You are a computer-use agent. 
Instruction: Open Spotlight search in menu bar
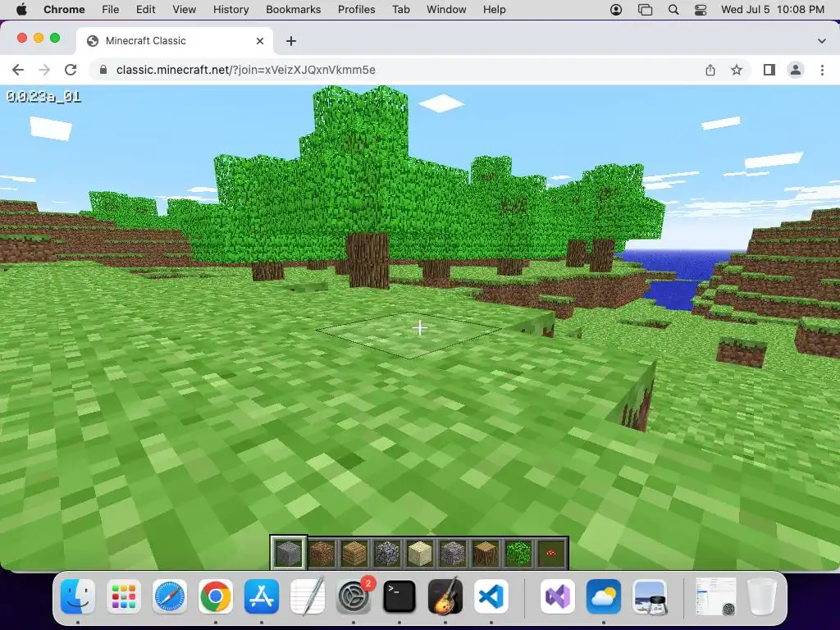pyautogui.click(x=673, y=10)
